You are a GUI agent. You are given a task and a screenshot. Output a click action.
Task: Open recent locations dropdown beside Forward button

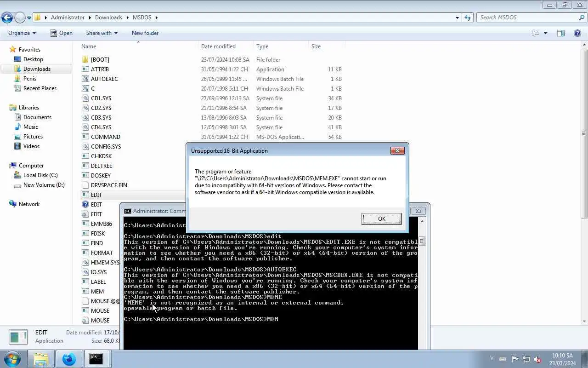(29, 17)
